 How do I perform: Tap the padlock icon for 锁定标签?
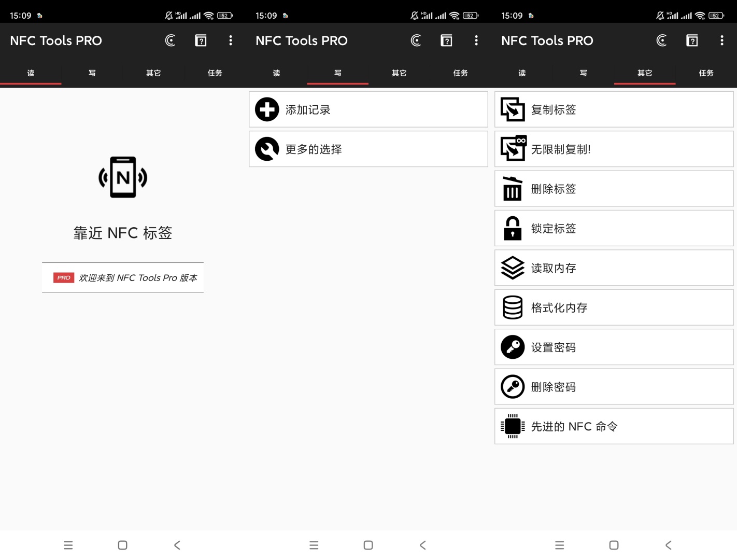coord(513,228)
